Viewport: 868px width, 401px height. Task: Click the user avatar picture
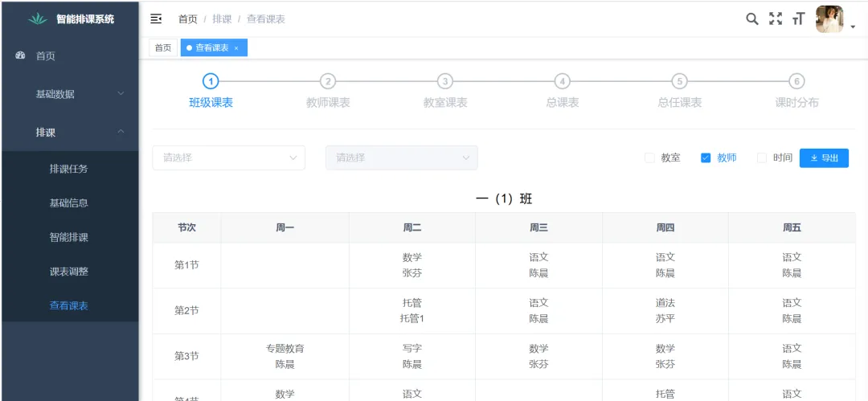coord(829,19)
